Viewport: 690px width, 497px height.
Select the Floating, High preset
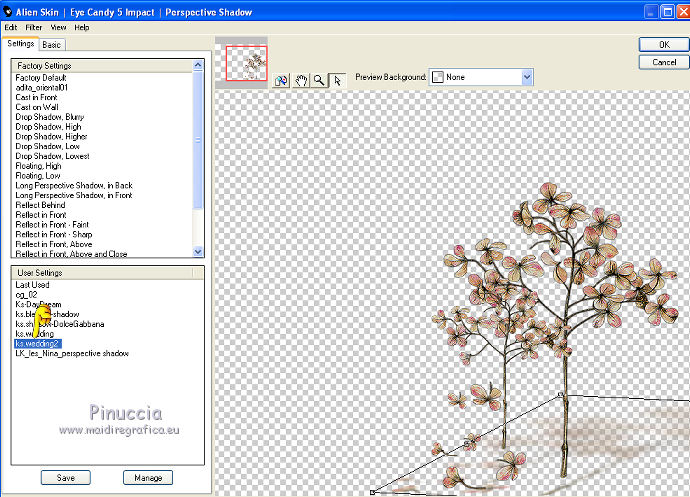38,166
